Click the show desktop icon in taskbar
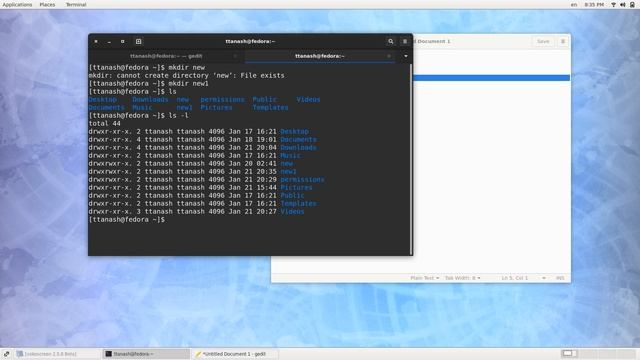Image resolution: width=640 pixels, height=360 pixels. (7, 354)
